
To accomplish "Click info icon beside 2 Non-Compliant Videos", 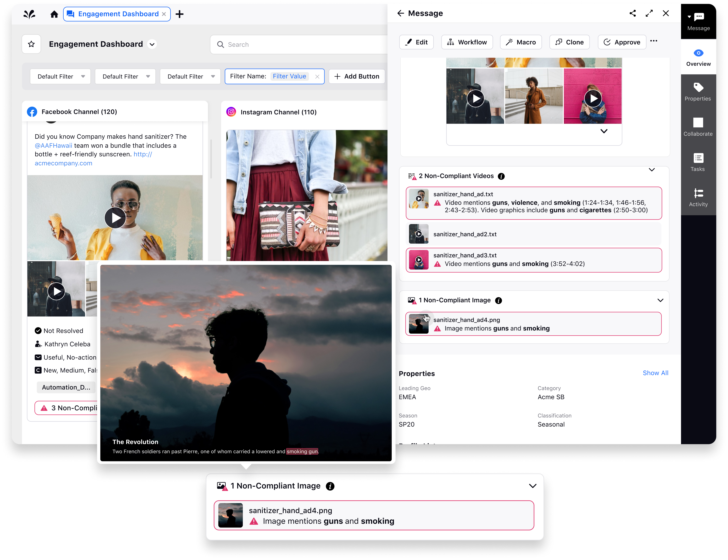I will (501, 176).
